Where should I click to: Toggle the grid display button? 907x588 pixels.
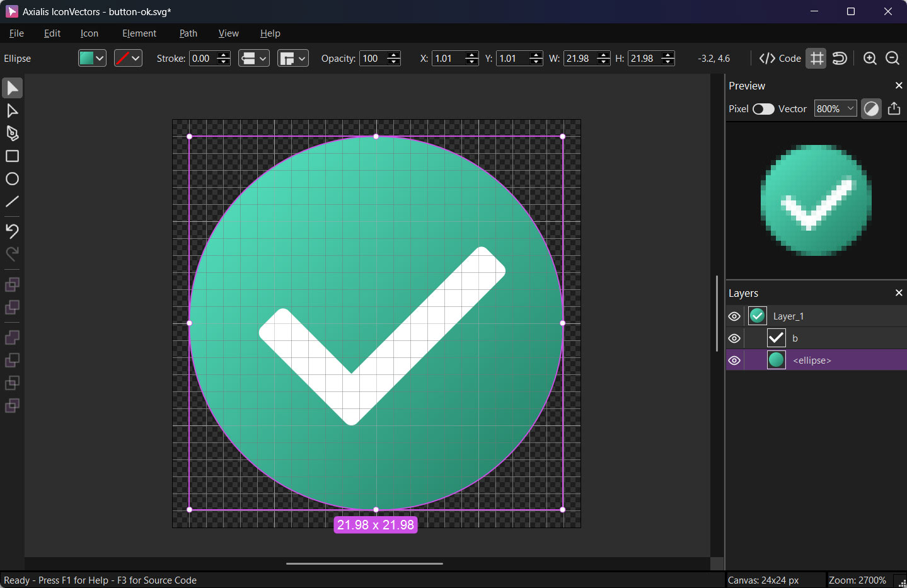coord(816,59)
